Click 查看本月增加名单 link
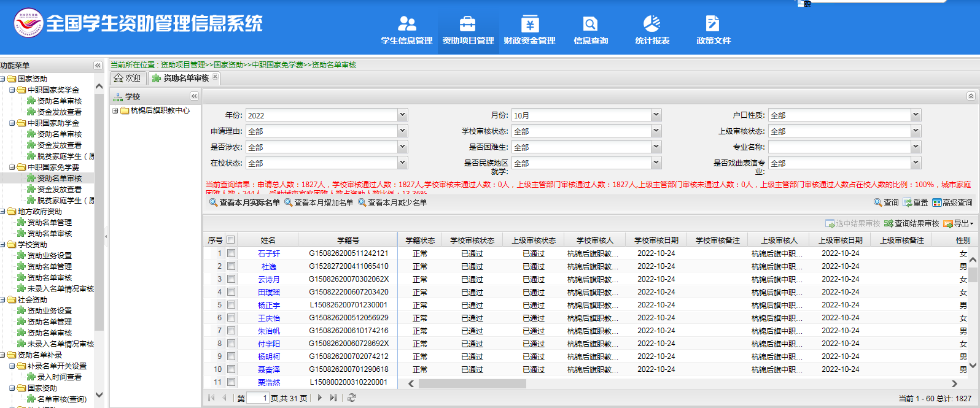 point(319,202)
